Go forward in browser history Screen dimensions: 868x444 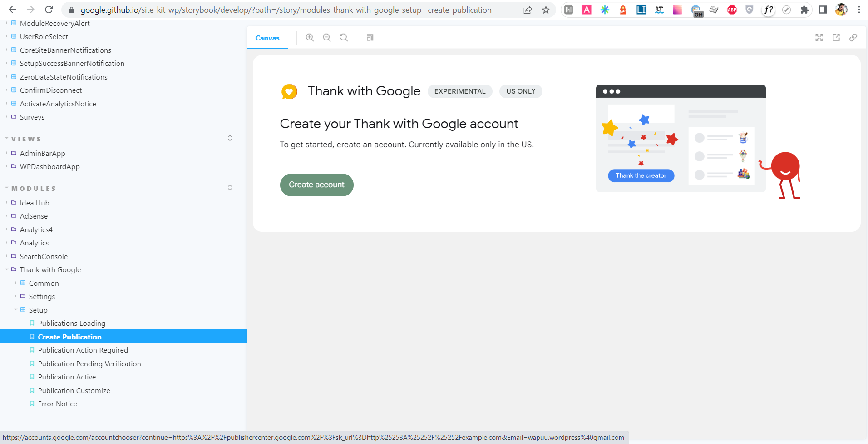[x=30, y=10]
